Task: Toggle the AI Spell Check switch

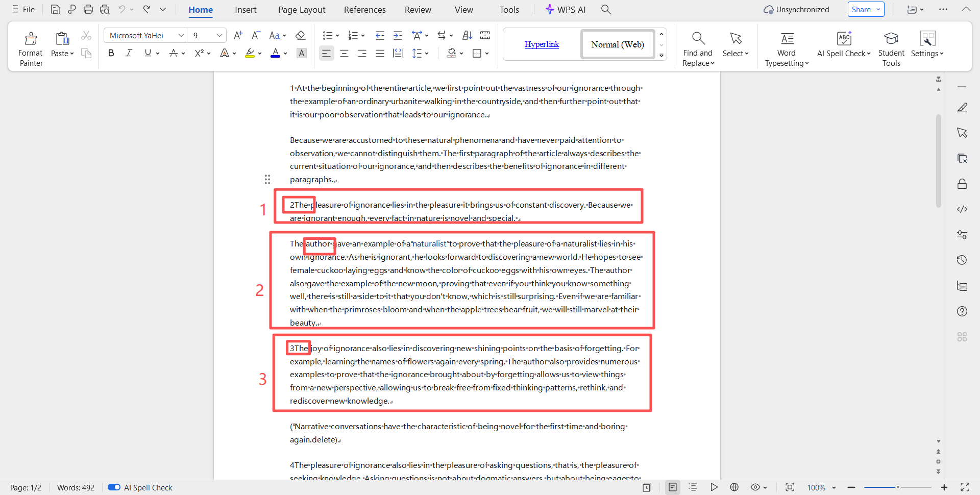Action: (x=114, y=487)
